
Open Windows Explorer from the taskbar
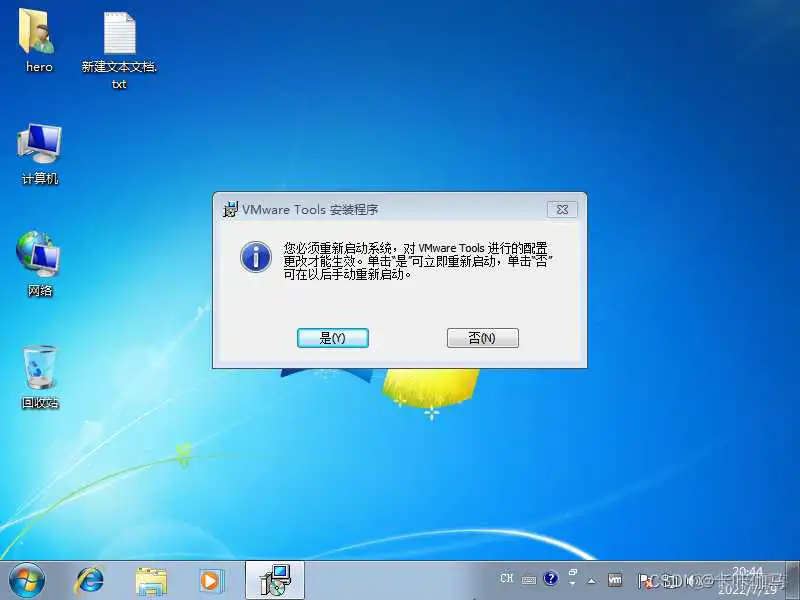[x=150, y=579]
